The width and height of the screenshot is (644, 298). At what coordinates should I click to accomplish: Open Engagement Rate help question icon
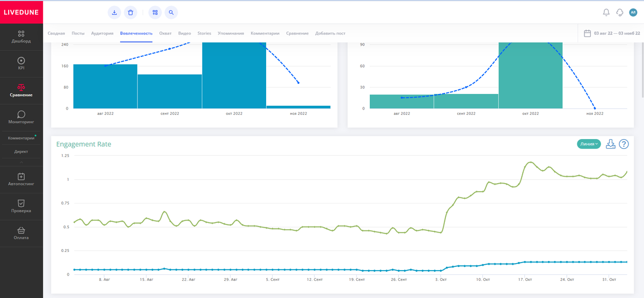tap(624, 144)
